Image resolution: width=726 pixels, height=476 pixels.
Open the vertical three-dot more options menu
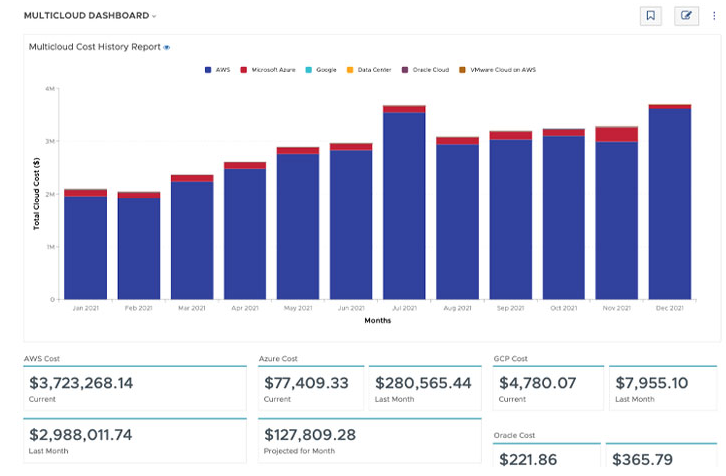[714, 16]
